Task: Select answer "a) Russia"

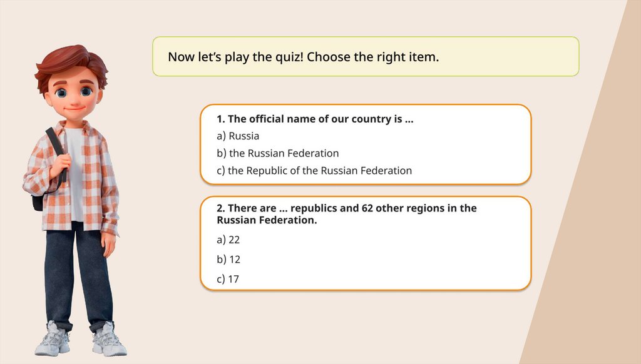Action: [x=238, y=136]
